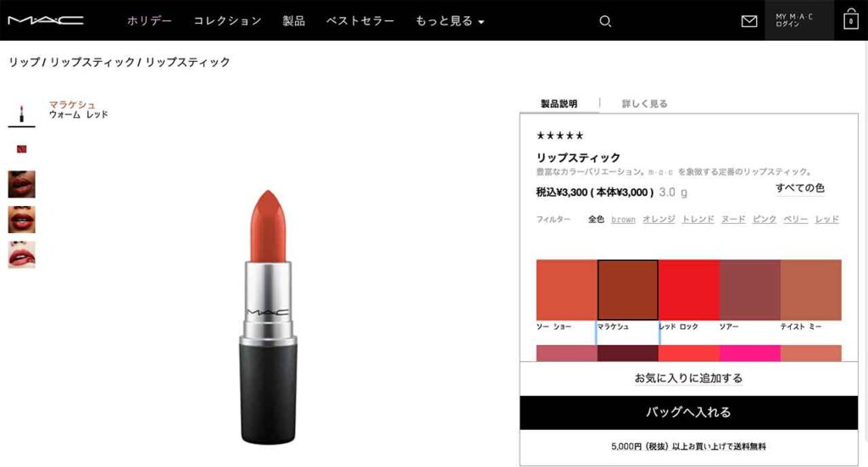Open the search magnifier icon

(x=605, y=21)
